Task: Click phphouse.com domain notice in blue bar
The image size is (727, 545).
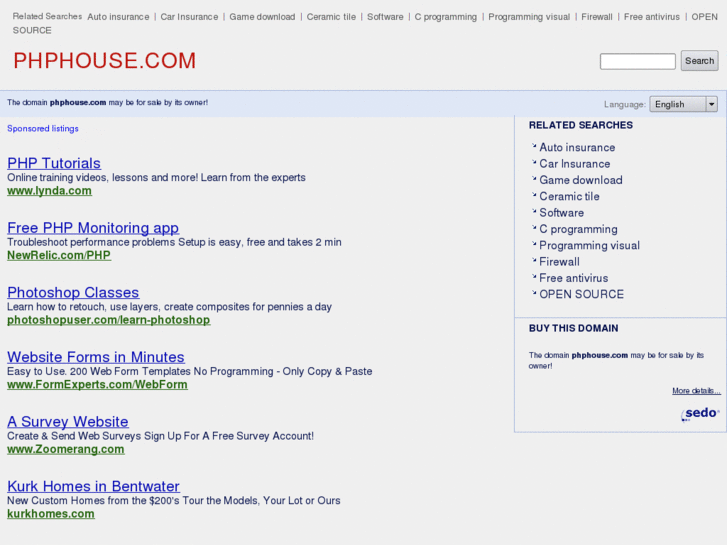Action: (x=107, y=103)
